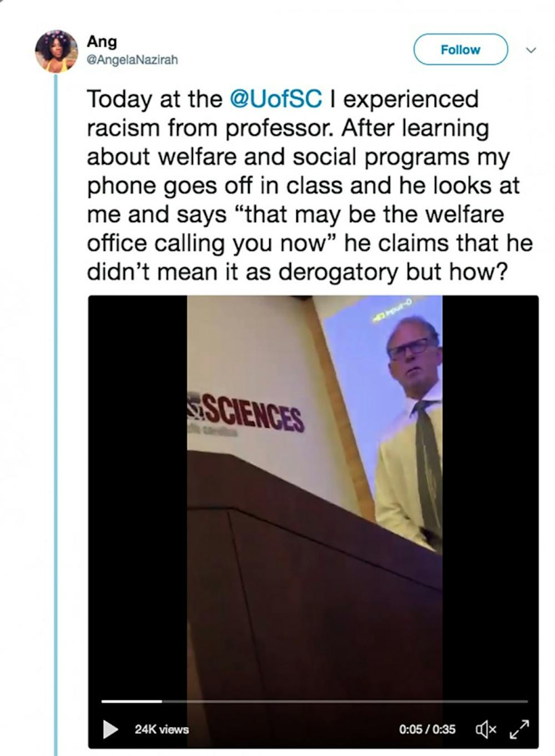
Task: Unmute the video using the speaker icon
Action: click(x=486, y=729)
